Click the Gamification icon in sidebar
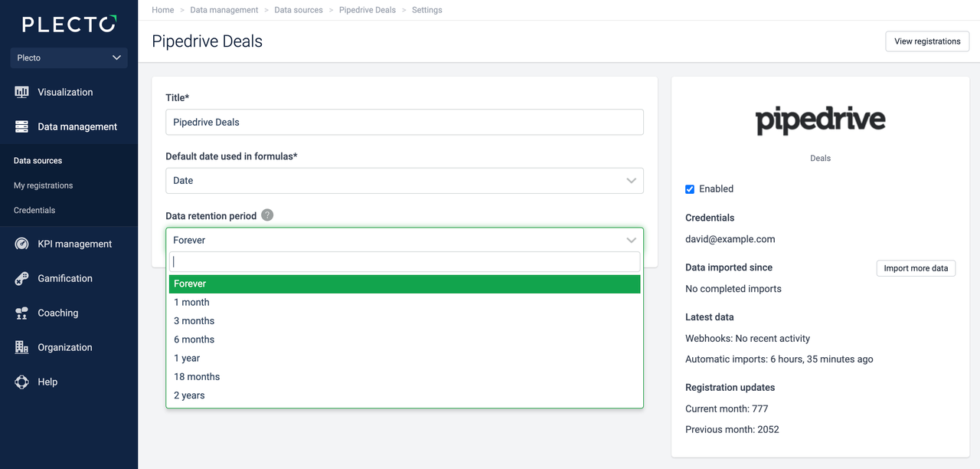The height and width of the screenshot is (469, 980). click(21, 278)
